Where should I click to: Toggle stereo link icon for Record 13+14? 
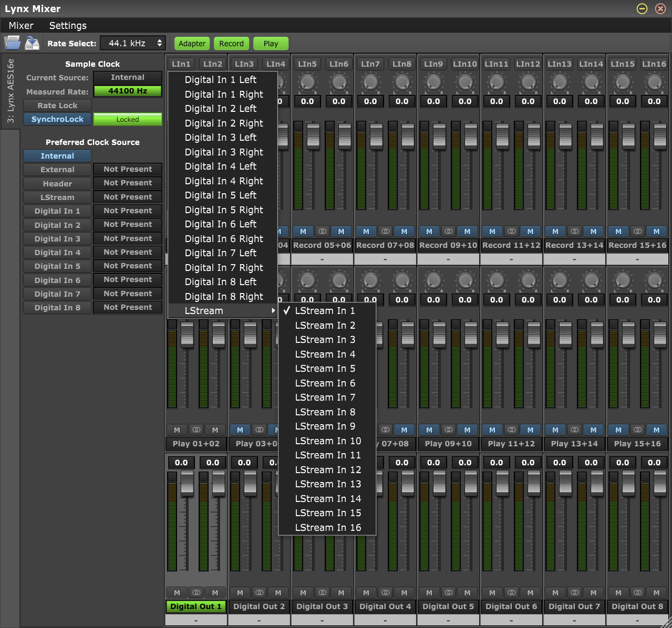[574, 232]
